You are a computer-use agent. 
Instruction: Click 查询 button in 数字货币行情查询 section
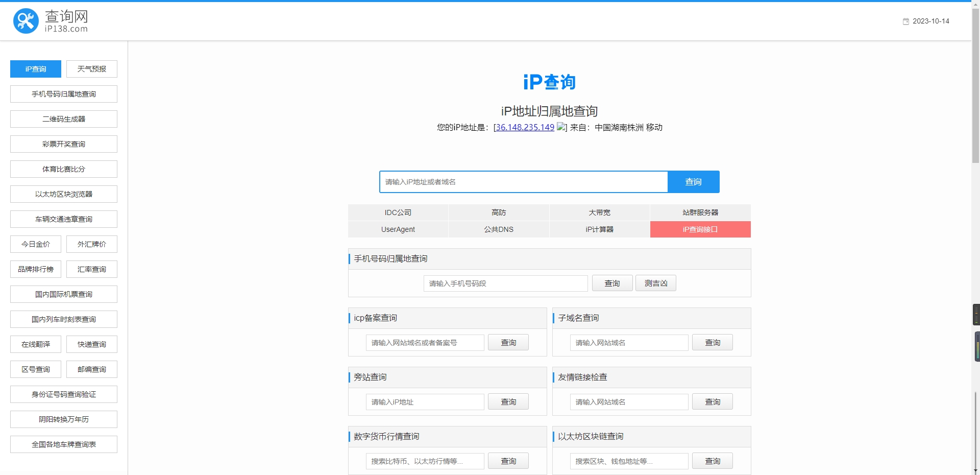tap(508, 461)
